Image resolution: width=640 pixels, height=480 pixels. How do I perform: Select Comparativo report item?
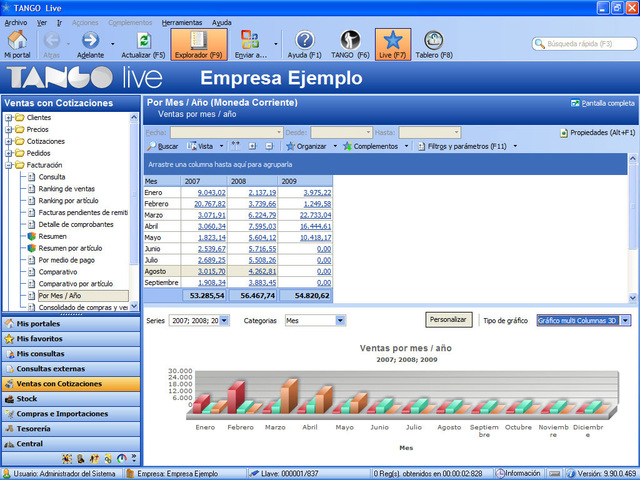(58, 272)
